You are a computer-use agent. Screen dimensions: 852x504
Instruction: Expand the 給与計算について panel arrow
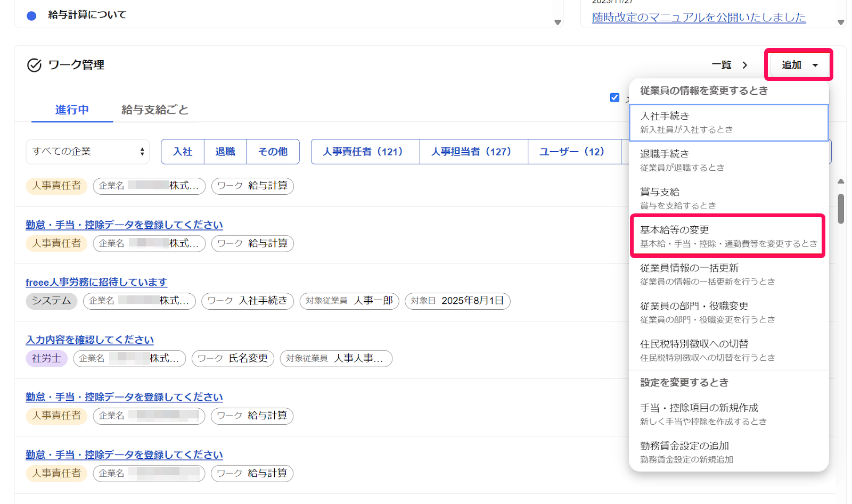(558, 22)
